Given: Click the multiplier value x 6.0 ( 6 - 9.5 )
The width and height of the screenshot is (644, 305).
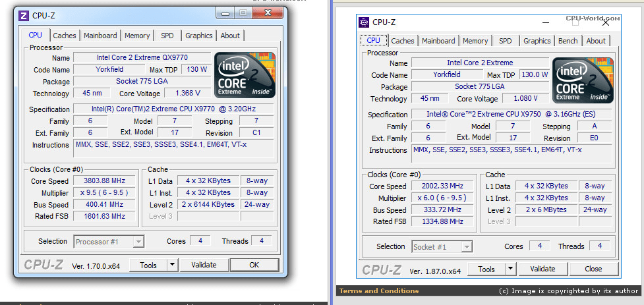Looking at the screenshot, I should (442, 198).
